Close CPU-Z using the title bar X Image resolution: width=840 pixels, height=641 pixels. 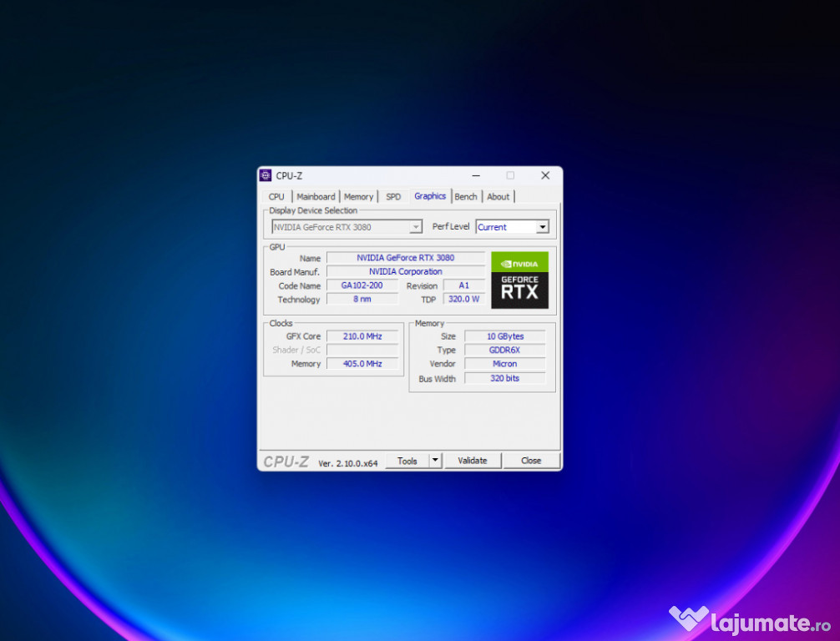click(545, 175)
